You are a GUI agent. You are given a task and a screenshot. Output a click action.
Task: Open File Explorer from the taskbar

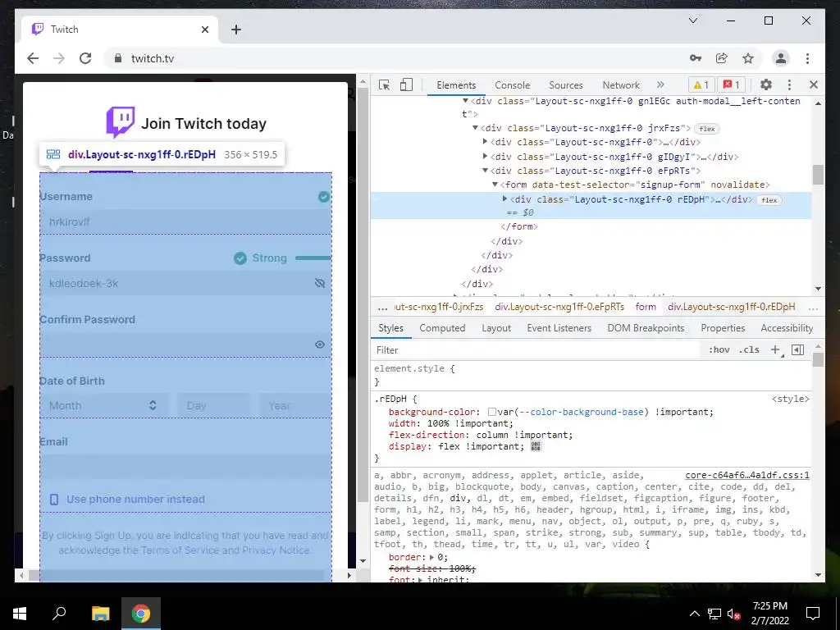pyautogui.click(x=100, y=614)
